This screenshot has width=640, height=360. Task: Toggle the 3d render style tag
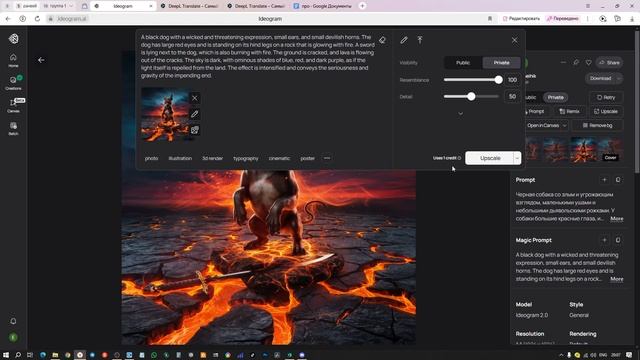point(213,158)
